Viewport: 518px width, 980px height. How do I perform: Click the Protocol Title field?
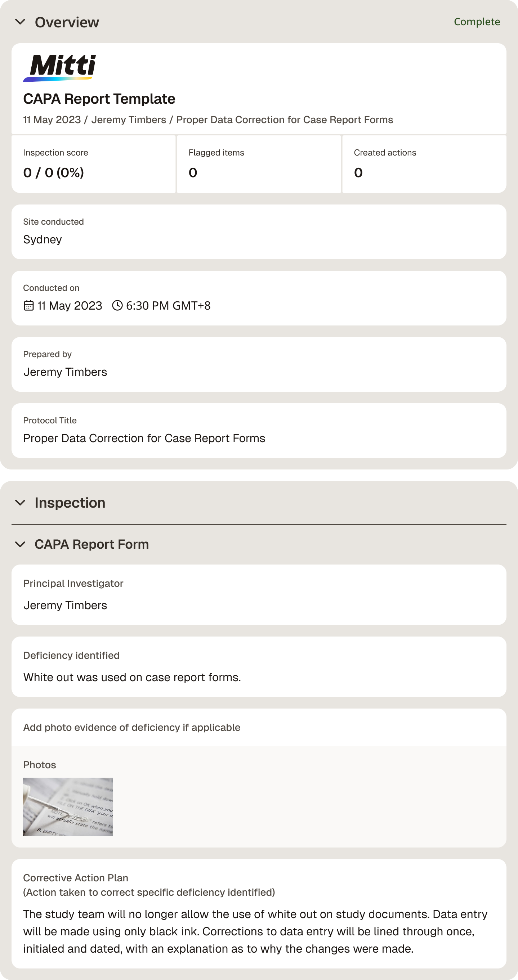(x=259, y=431)
